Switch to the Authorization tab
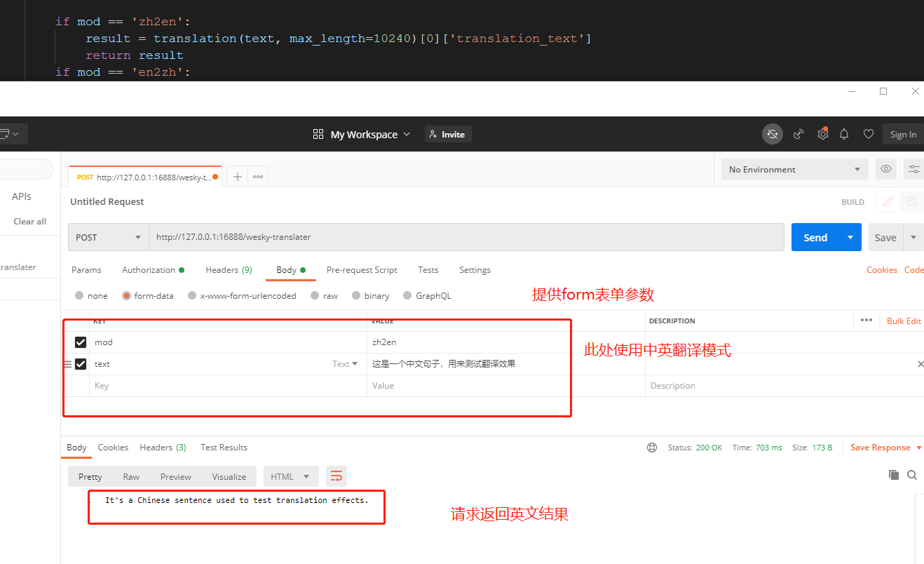The width and height of the screenshot is (924, 564). pyautogui.click(x=153, y=270)
